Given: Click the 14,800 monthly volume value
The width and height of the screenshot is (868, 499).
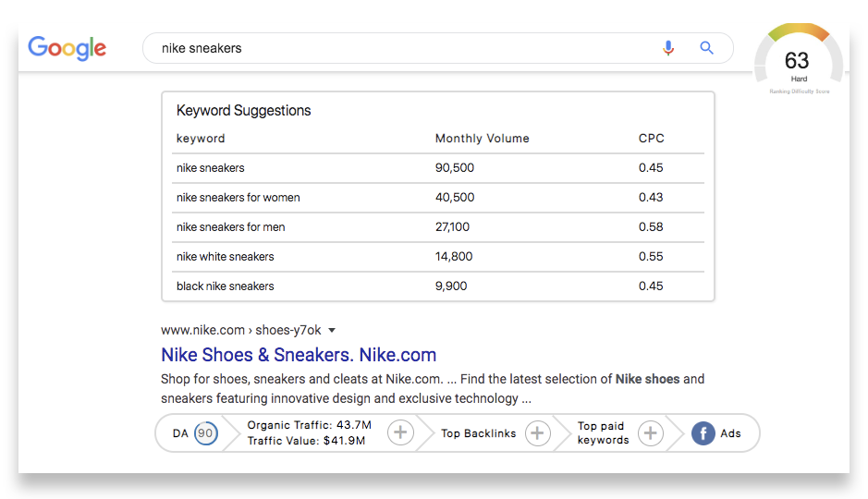Looking at the screenshot, I should click(x=454, y=257).
